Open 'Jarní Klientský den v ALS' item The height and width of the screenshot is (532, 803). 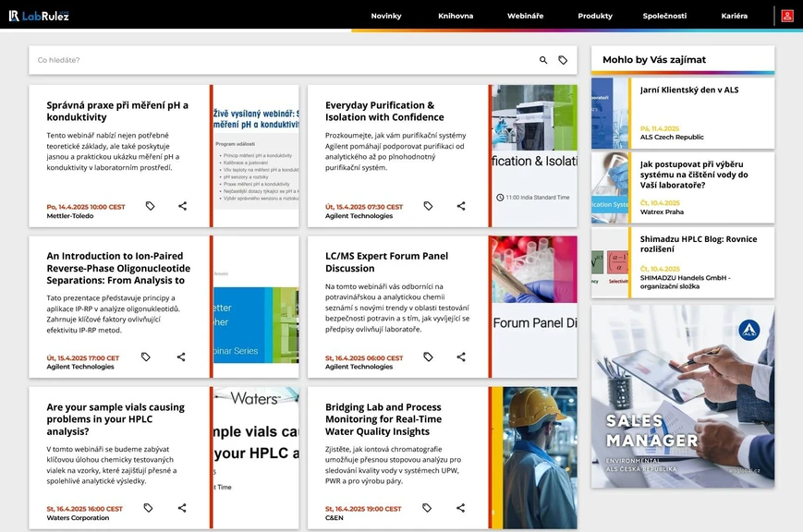[689, 90]
